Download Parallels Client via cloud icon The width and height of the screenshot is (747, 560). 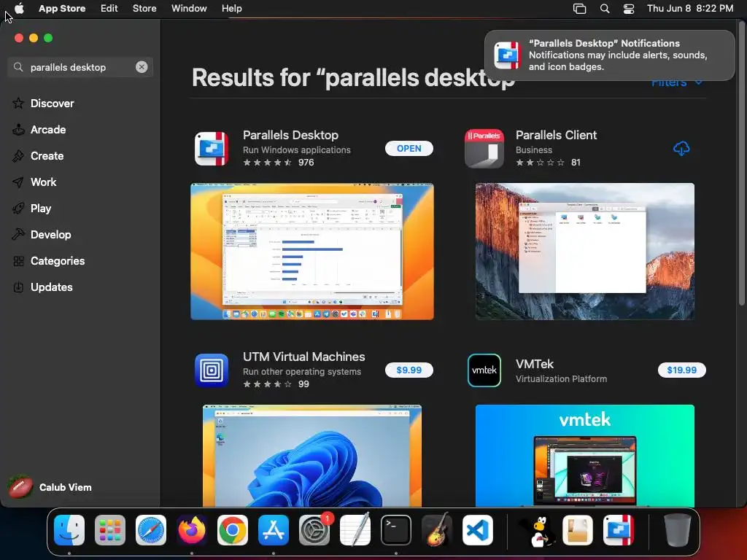[681, 149]
